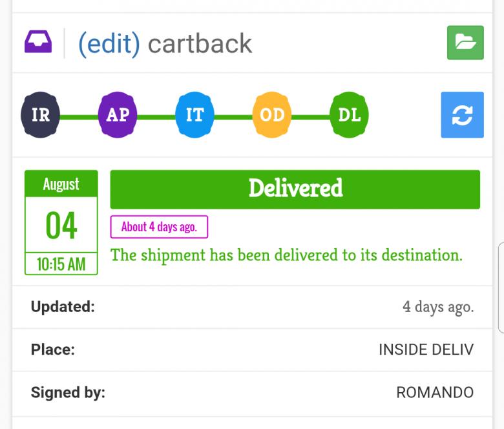Click the cartback shipment title

point(200,44)
